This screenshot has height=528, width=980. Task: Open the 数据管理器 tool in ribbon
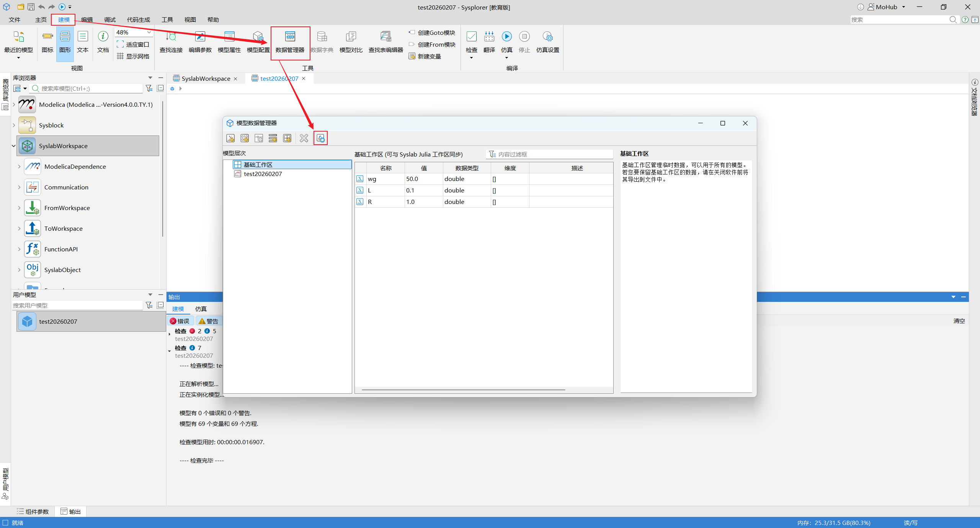pyautogui.click(x=290, y=42)
